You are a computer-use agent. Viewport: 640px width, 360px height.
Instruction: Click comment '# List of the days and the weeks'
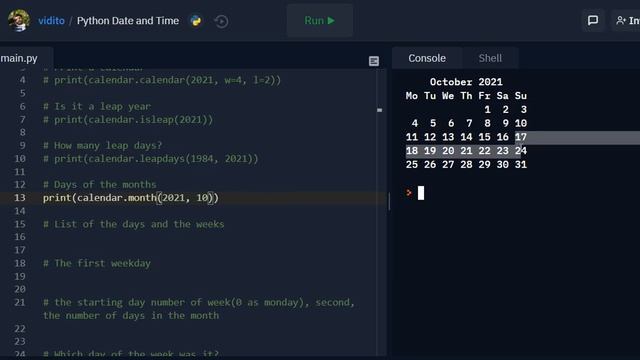[133, 224]
